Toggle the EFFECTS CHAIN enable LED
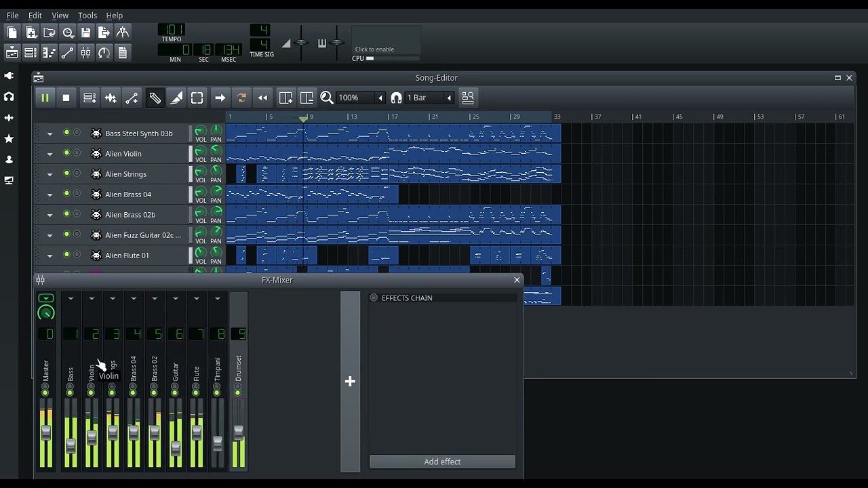The height and width of the screenshot is (488, 868). click(x=374, y=298)
